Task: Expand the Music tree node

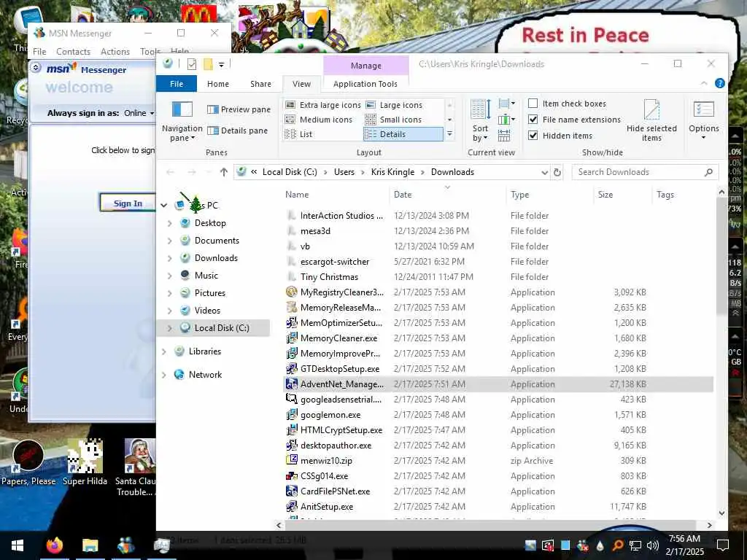Action: coord(169,276)
